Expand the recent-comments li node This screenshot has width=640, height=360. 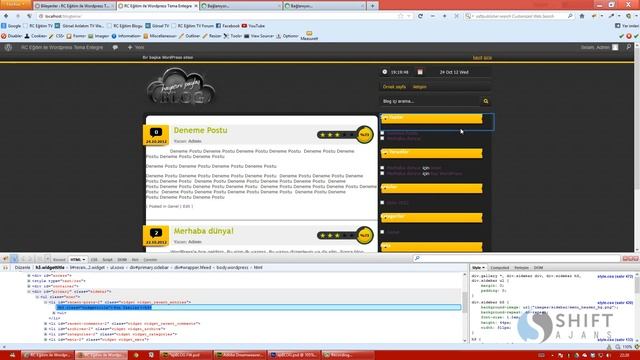tap(45, 324)
